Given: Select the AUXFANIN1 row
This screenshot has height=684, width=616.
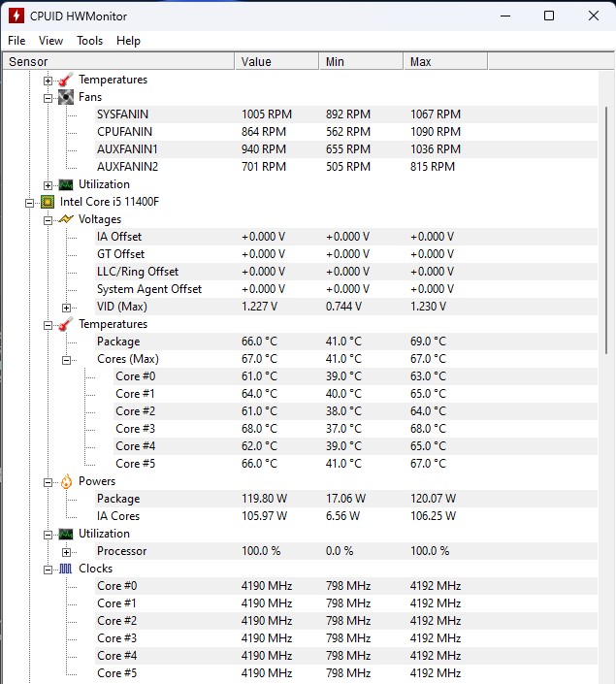Looking at the screenshot, I should pyautogui.click(x=346, y=149).
